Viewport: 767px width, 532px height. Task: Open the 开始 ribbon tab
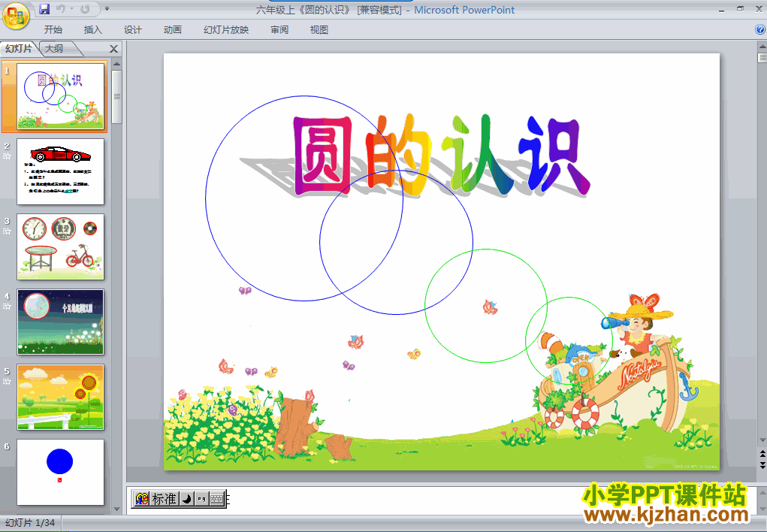tap(53, 30)
